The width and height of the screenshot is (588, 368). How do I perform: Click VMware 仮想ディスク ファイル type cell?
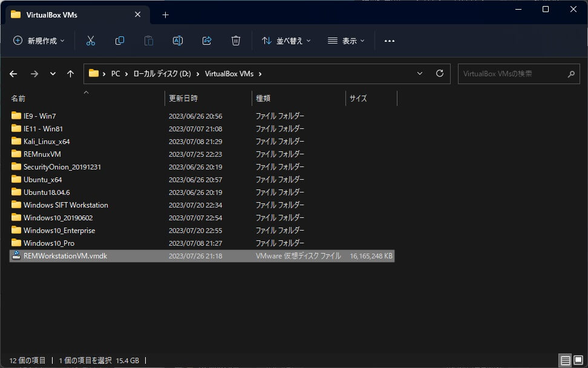298,256
